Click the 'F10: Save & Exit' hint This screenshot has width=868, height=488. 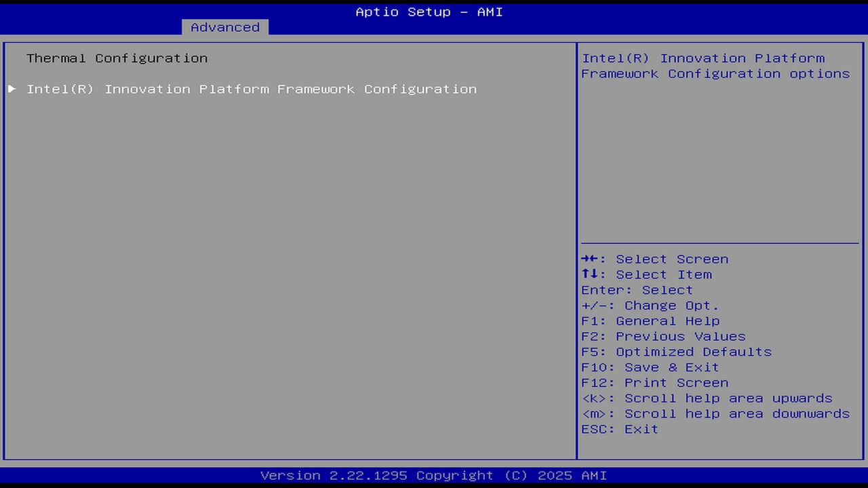(x=650, y=367)
